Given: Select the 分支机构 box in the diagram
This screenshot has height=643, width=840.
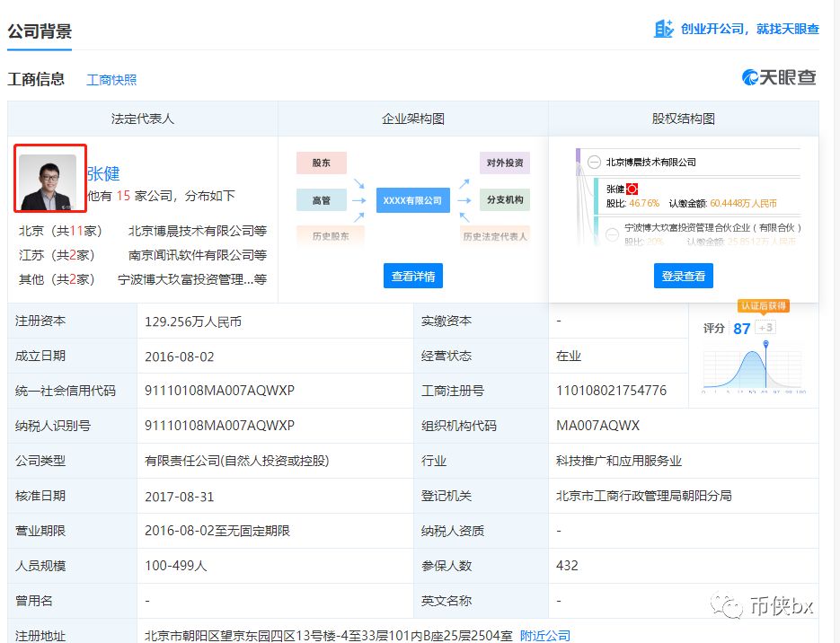Looking at the screenshot, I should pos(505,199).
